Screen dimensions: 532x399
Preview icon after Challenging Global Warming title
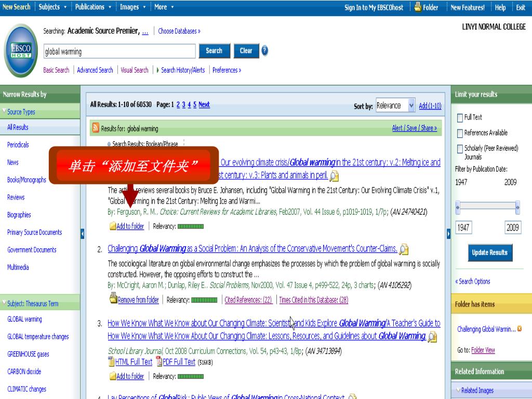(404, 249)
